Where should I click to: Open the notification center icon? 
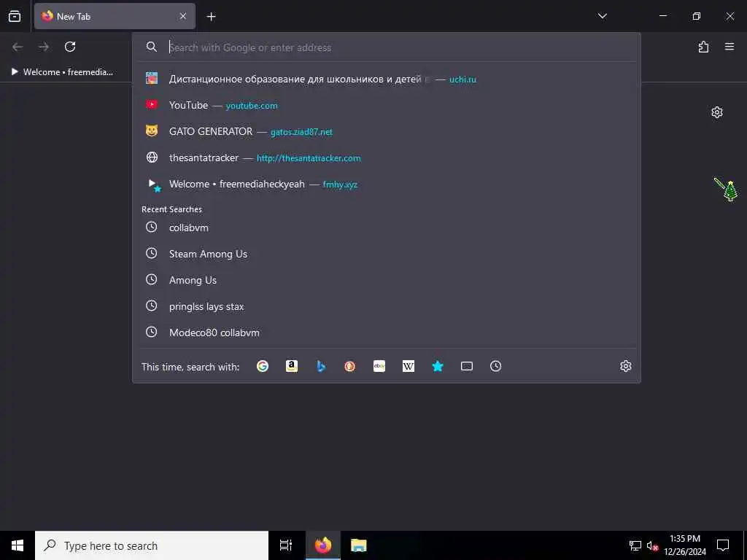pos(723,545)
